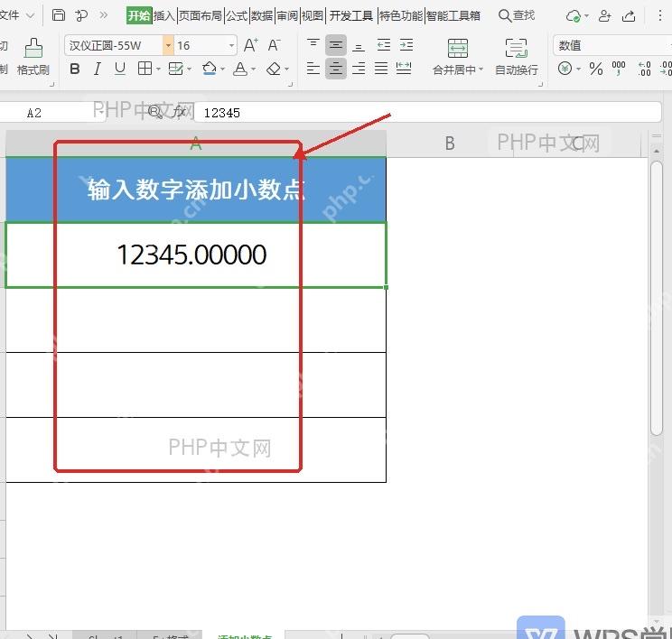The width and height of the screenshot is (672, 639).
Task: Click the eraser clear icon
Action: coord(274,69)
